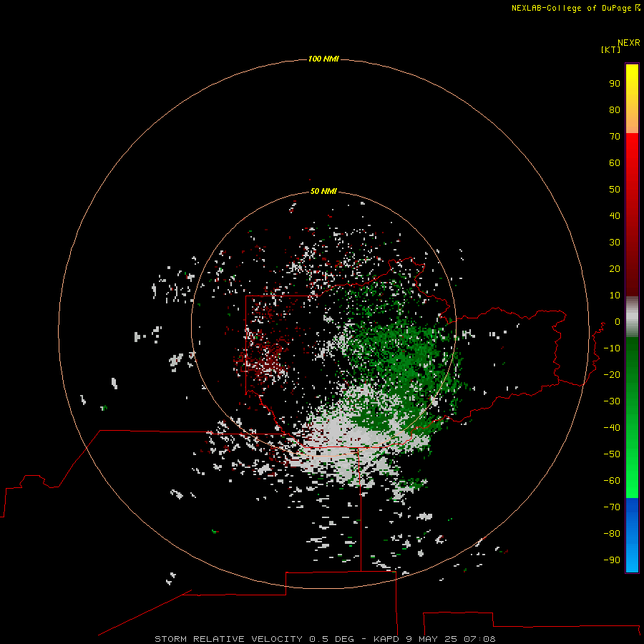Click the 90 value on the velocity scale

click(x=615, y=84)
